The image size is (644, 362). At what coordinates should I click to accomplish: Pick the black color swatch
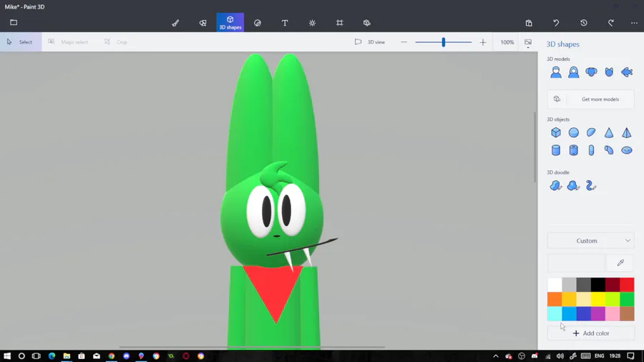(x=598, y=285)
